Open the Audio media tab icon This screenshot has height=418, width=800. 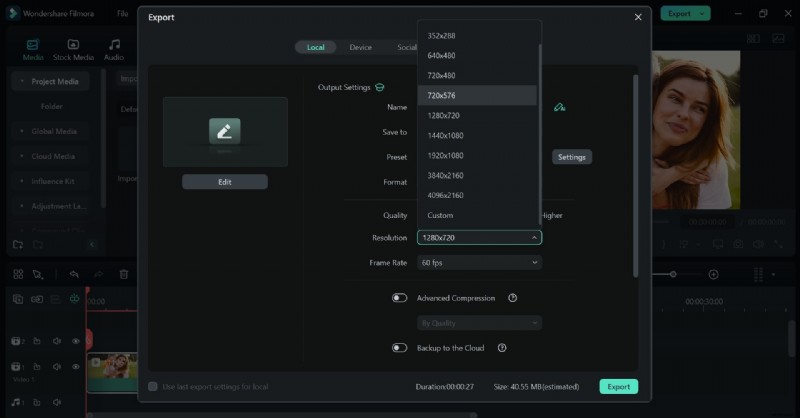point(115,45)
